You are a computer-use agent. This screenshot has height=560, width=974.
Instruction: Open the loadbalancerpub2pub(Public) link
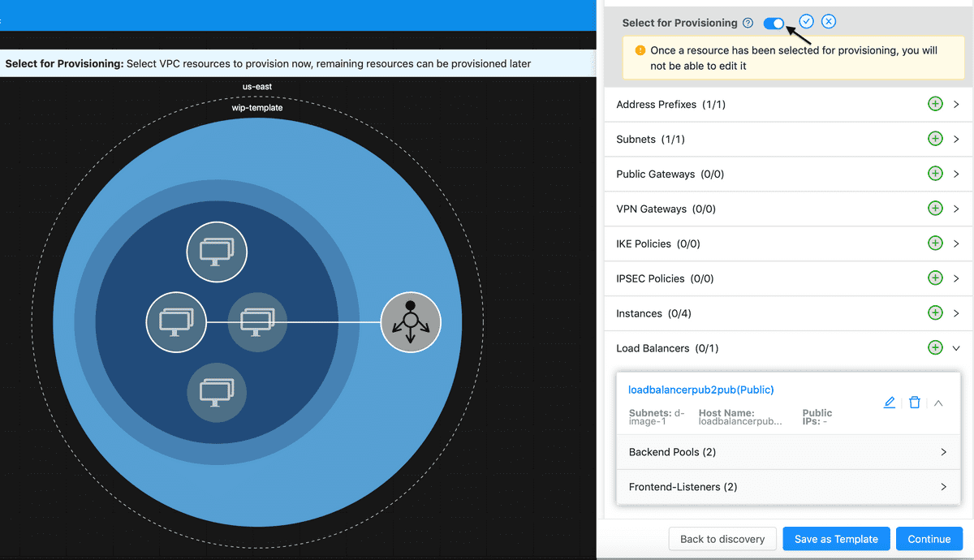[701, 390]
